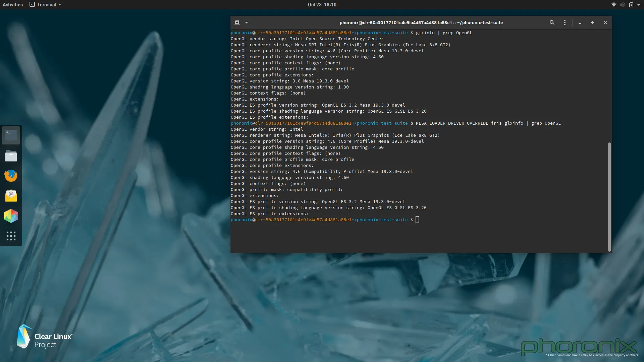The height and width of the screenshot is (362, 644).
Task: Expand the new tab options dropdown
Action: pyautogui.click(x=247, y=22)
